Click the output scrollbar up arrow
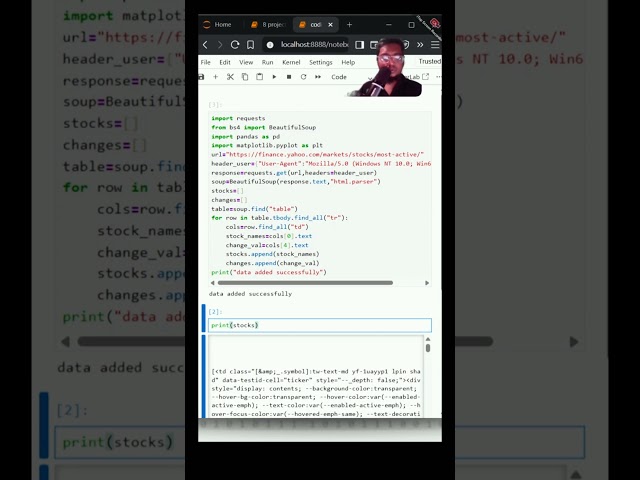This screenshot has height=480, width=640. tap(428, 339)
